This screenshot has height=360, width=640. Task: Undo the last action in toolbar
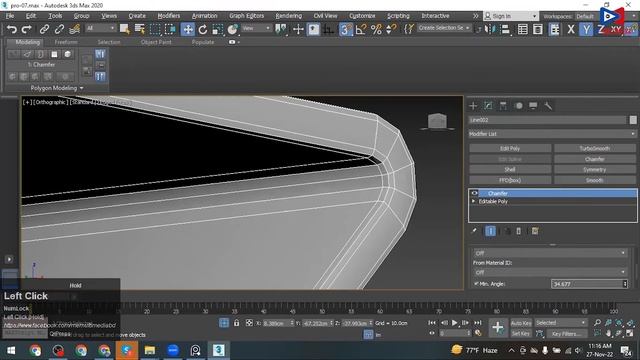(x=12, y=29)
